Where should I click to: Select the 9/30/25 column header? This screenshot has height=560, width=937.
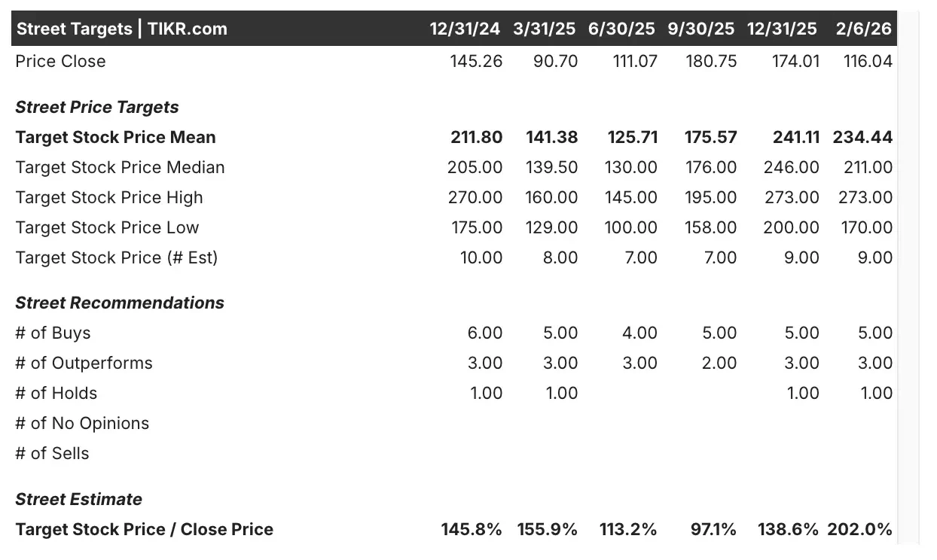pyautogui.click(x=701, y=29)
